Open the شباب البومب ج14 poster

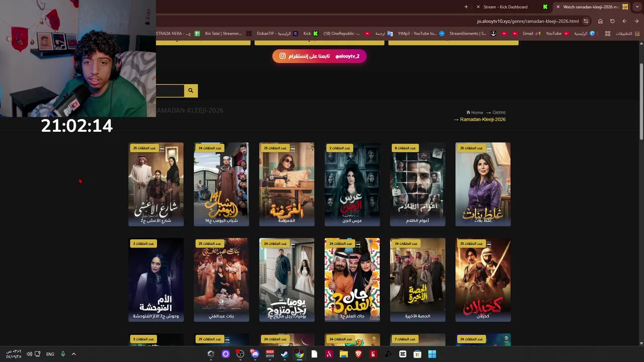tap(221, 184)
